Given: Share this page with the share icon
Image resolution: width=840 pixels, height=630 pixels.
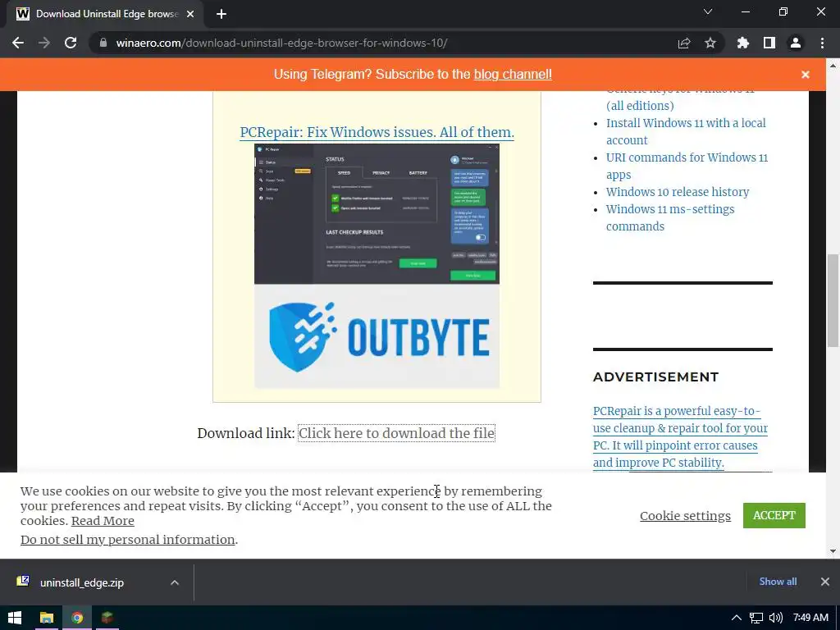Looking at the screenshot, I should (684, 43).
